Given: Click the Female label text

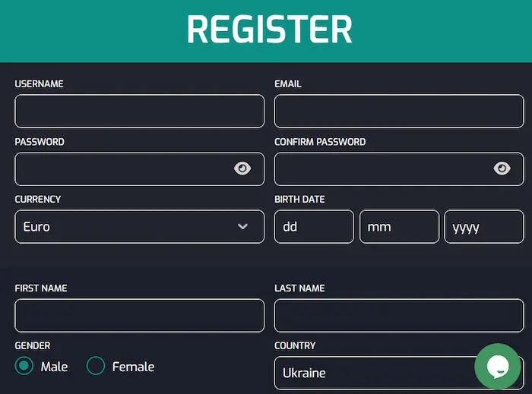Looking at the screenshot, I should pyautogui.click(x=133, y=367).
